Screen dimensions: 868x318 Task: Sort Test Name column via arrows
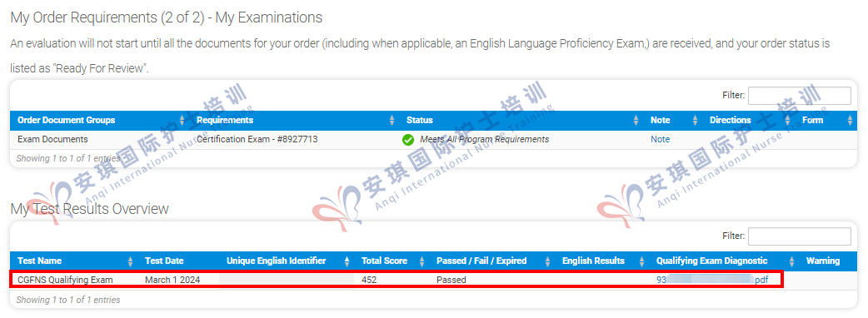(x=131, y=261)
